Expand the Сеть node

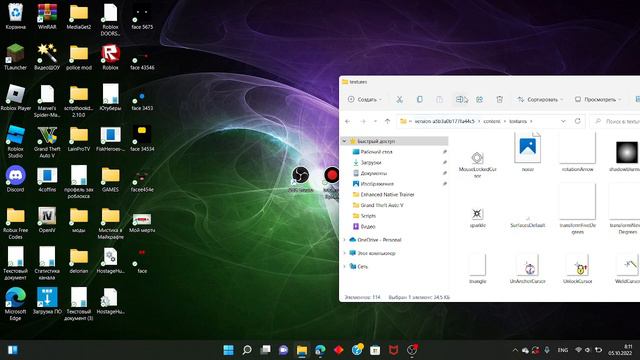(x=344, y=267)
